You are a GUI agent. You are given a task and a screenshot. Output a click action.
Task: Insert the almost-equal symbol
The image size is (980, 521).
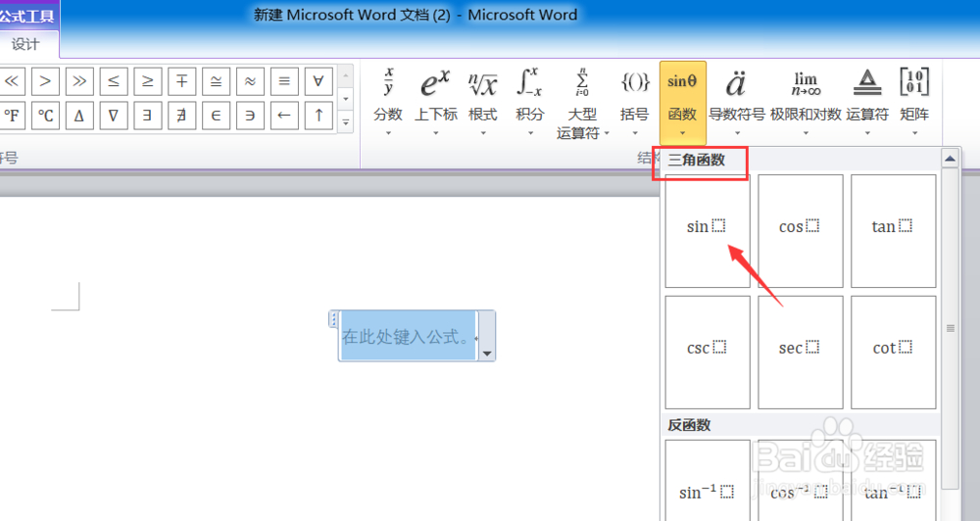click(x=250, y=81)
